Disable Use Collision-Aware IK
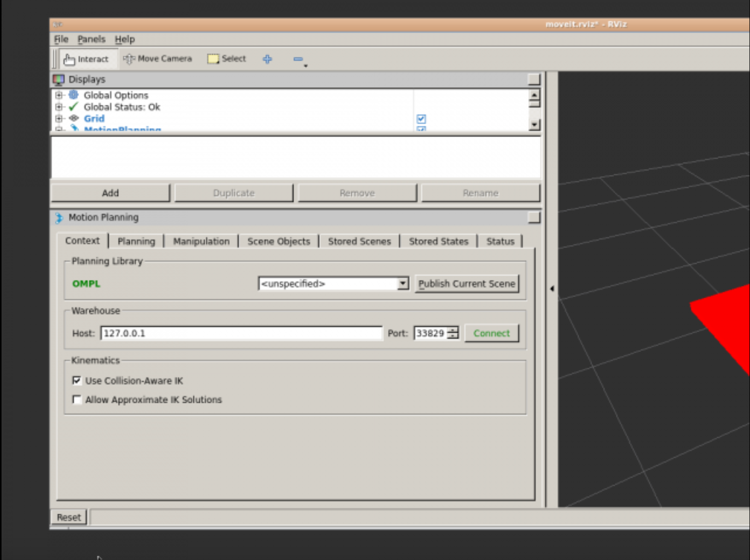The width and height of the screenshot is (750, 560). [77, 381]
